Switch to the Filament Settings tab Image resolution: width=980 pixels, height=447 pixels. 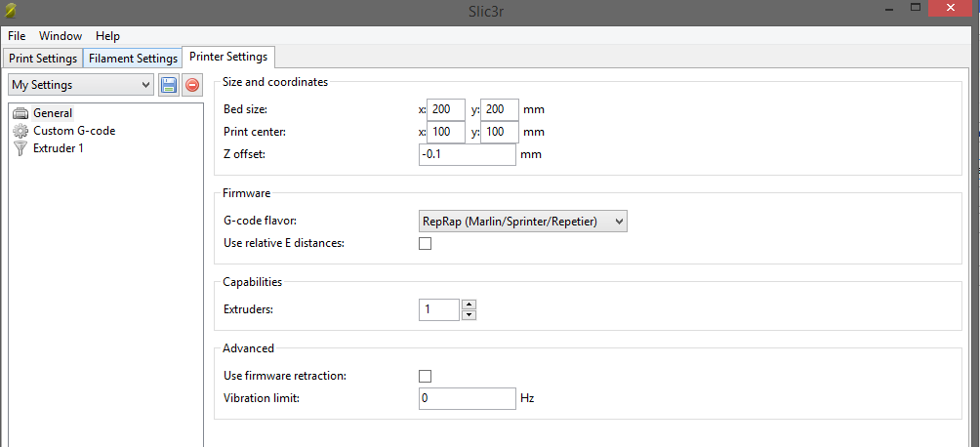(x=133, y=59)
